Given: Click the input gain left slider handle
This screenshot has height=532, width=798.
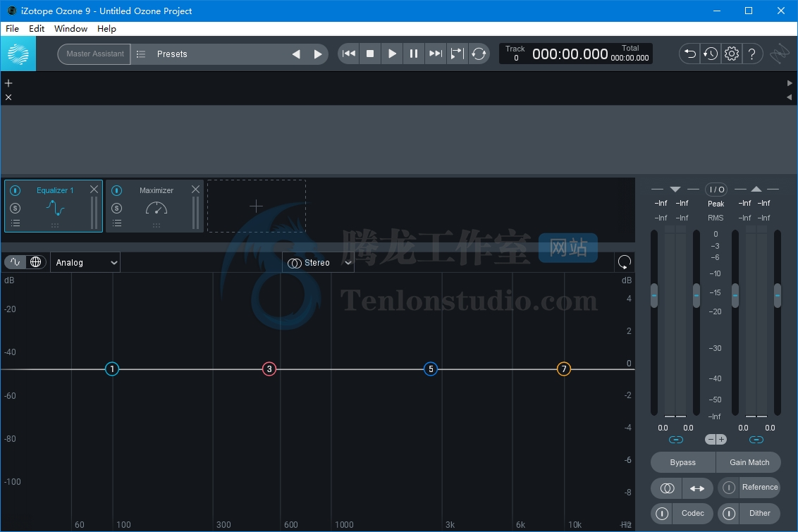Looking at the screenshot, I should point(654,295).
